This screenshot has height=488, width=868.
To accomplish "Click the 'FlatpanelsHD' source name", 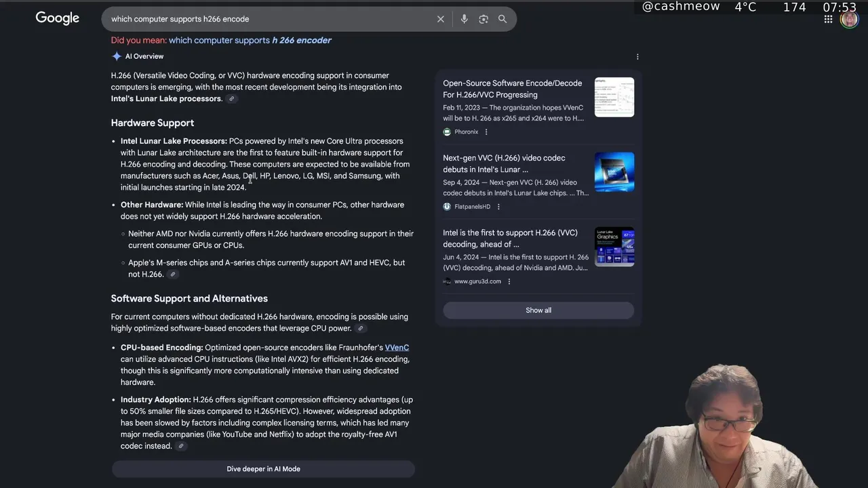I will pyautogui.click(x=472, y=207).
